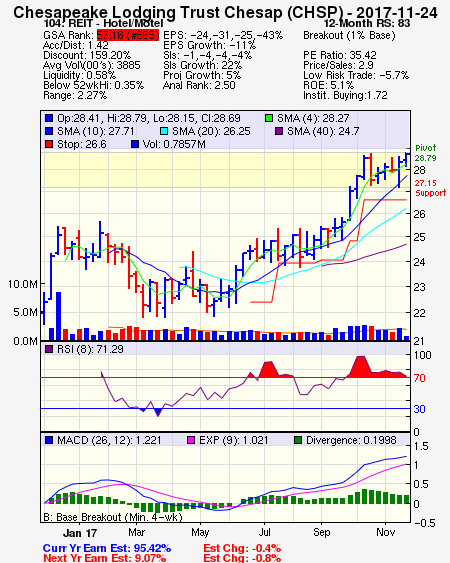Click the RSI (8): 71.29 readout
Image resolution: width=450 pixels, height=563 pixels.
coord(90,349)
